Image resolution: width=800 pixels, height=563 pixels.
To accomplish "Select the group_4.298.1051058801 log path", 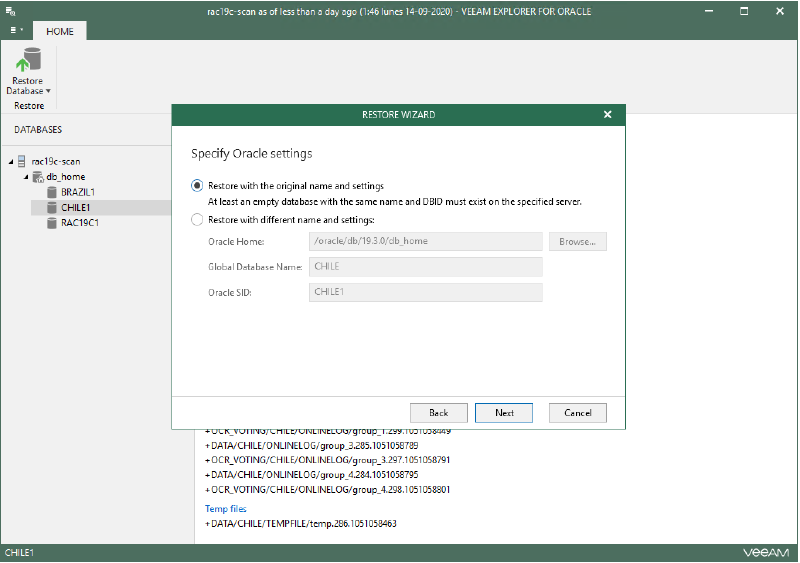I will [x=328, y=489].
